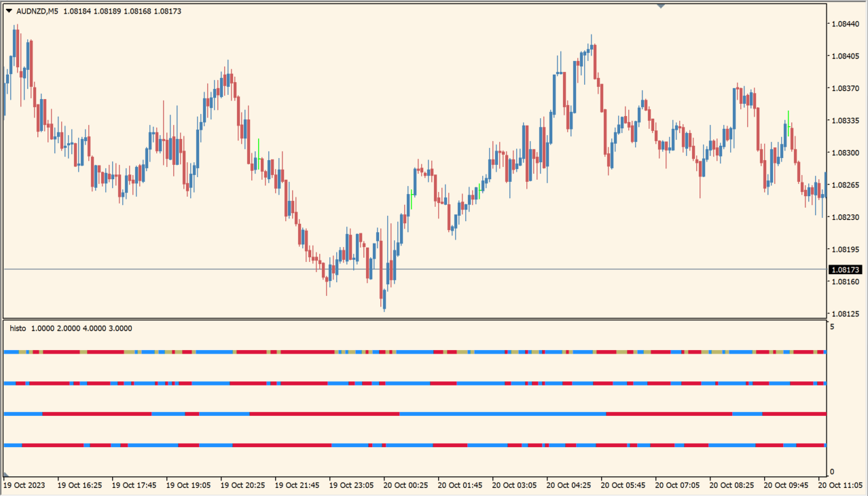Click the histo value 3.0000
The width and height of the screenshot is (868, 496).
pyautogui.click(x=120, y=328)
